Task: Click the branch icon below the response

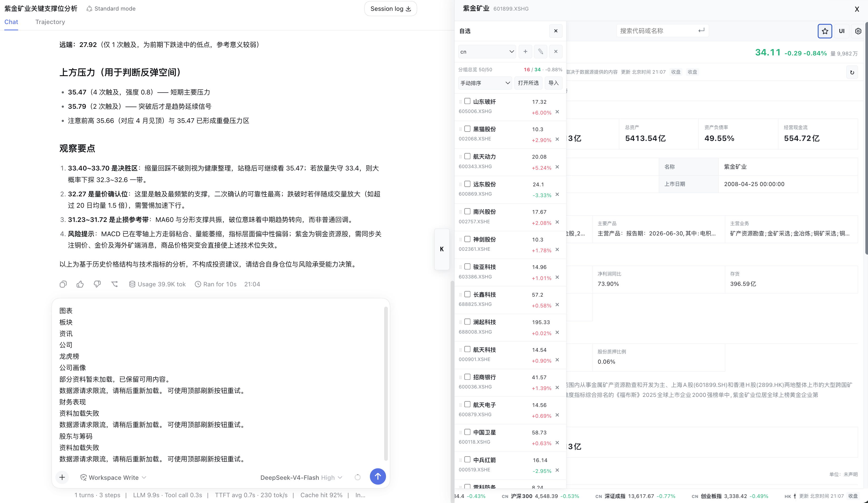Action: coord(114,284)
